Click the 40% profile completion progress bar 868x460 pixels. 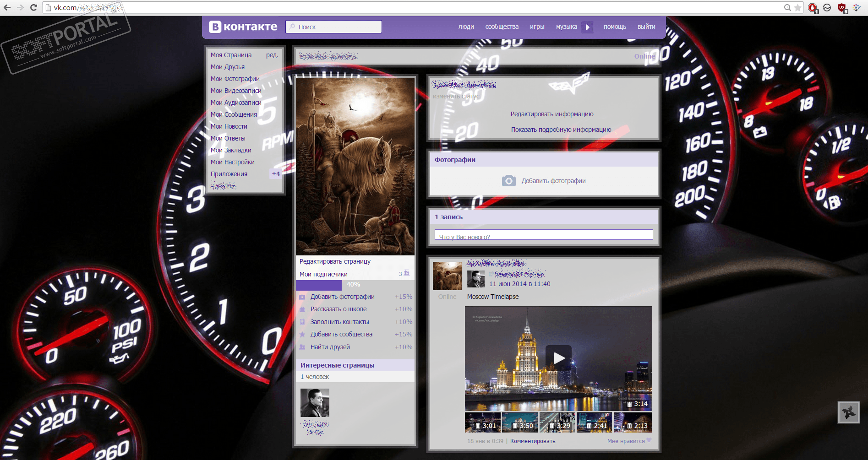[355, 285]
